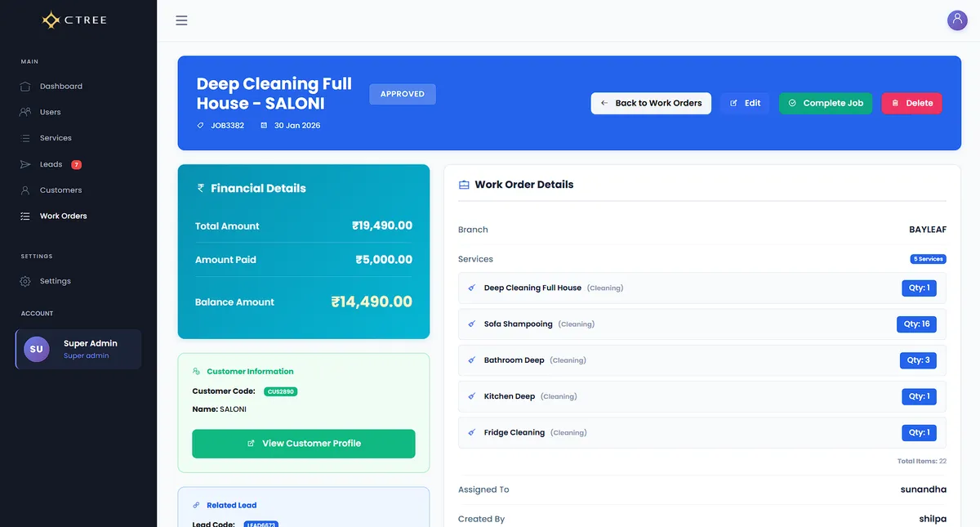Click the Bathroom Deep service name
Screen dimensions: 980x527
(x=514, y=360)
